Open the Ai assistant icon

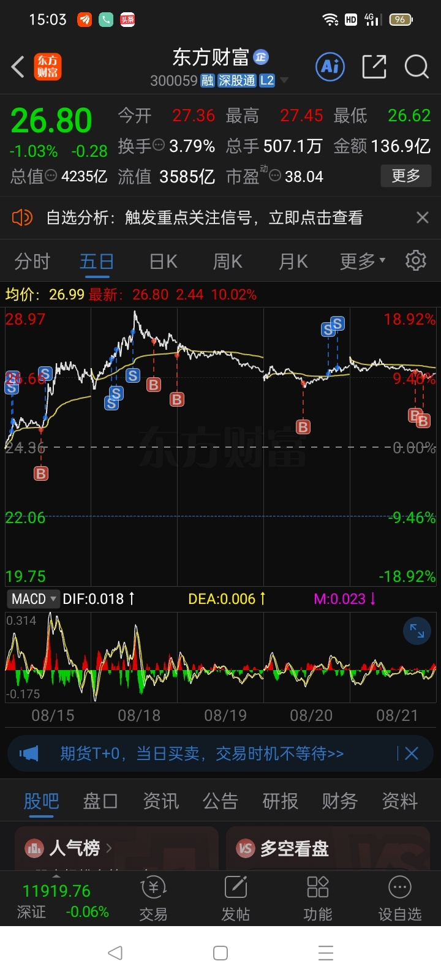tap(330, 66)
